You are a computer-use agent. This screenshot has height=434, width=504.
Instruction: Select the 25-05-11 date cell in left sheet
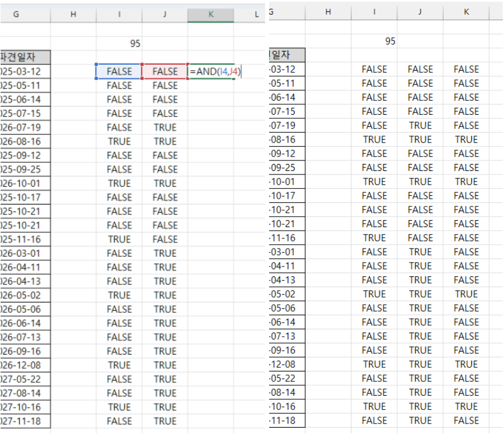[x=25, y=85]
